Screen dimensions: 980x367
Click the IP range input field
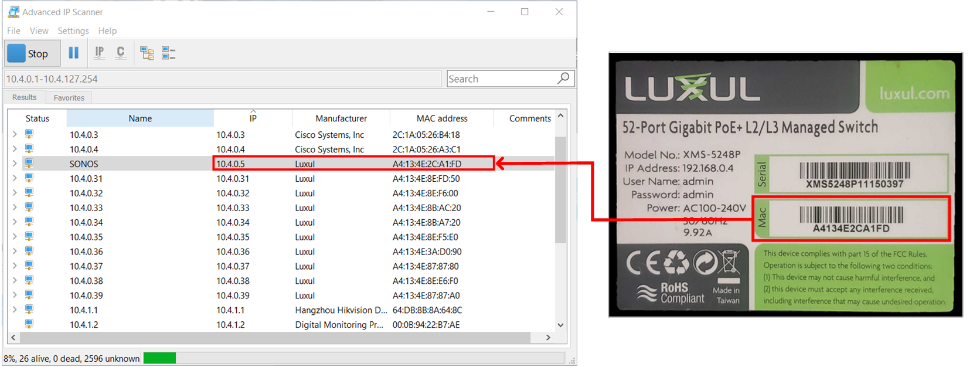pyautogui.click(x=222, y=79)
